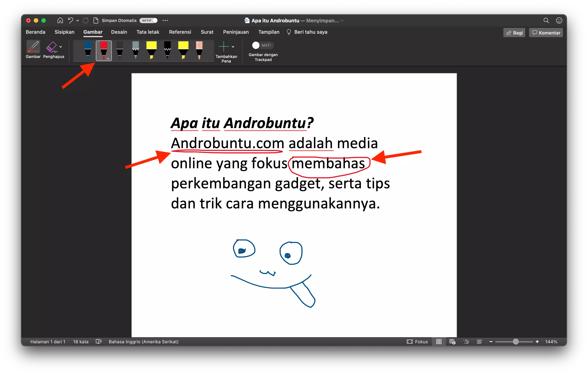Click the Bahasa Inggris language indicator
The width and height of the screenshot is (588, 374).
(x=144, y=342)
